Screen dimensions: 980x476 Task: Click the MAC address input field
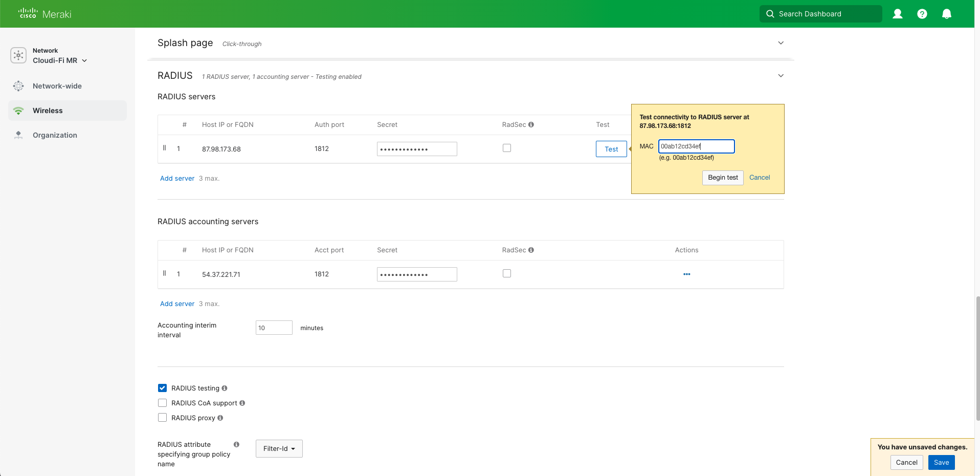pyautogui.click(x=696, y=146)
